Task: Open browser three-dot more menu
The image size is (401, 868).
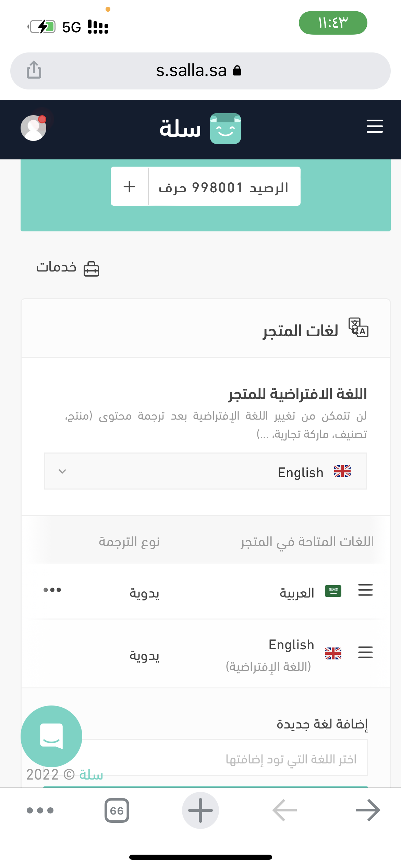Action: 40,810
